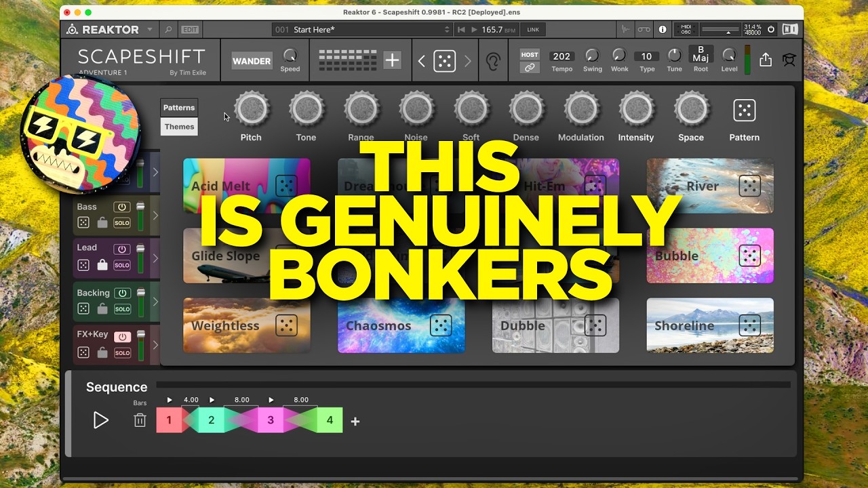This screenshot has width=868, height=488.
Task: Solo the FX+Key track
Action: (x=122, y=352)
